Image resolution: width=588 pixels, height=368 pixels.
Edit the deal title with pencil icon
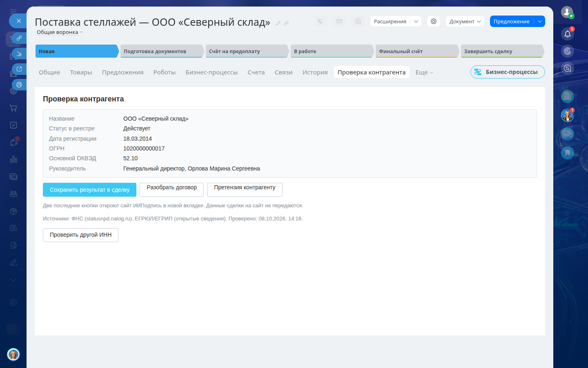pyautogui.click(x=278, y=23)
